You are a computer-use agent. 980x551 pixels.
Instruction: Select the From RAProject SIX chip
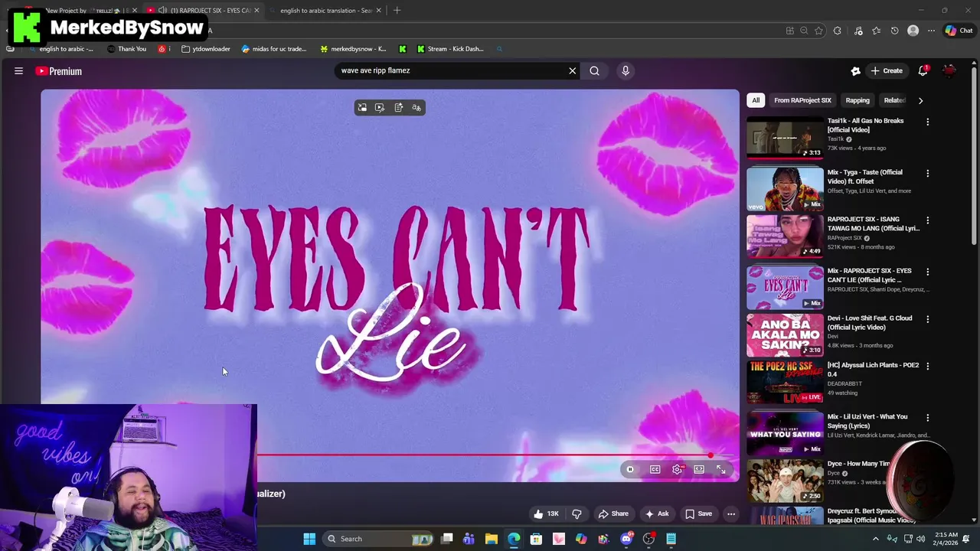[802, 100]
